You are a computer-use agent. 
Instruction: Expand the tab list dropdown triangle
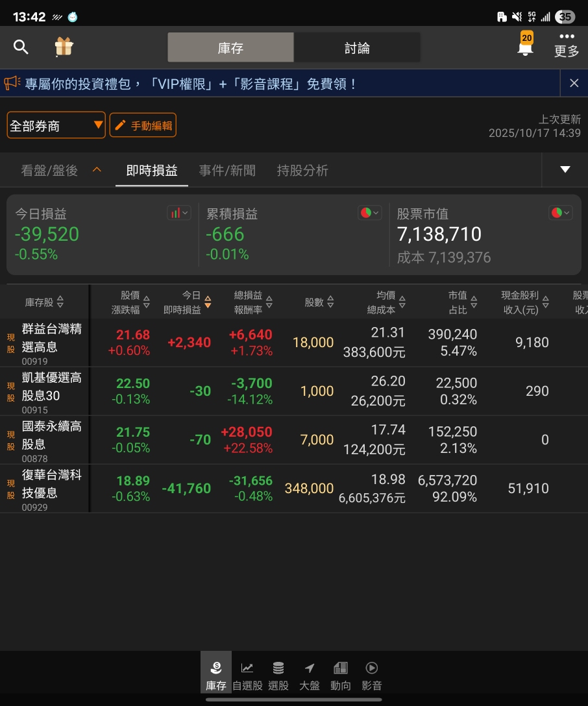coord(565,170)
